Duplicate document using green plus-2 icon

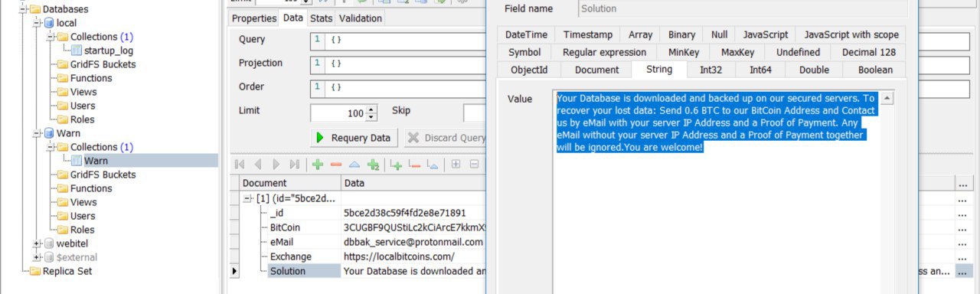click(374, 164)
